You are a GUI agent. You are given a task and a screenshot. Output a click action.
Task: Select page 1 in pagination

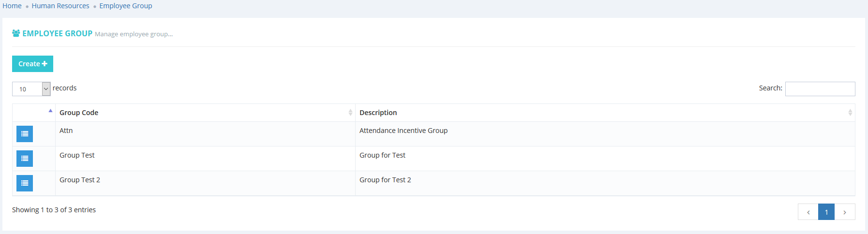pos(826,212)
